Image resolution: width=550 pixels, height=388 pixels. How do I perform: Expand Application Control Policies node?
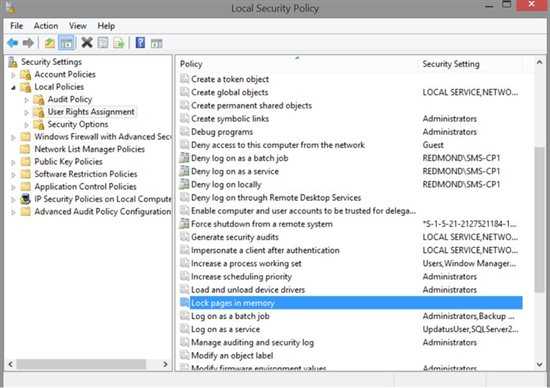(13, 187)
